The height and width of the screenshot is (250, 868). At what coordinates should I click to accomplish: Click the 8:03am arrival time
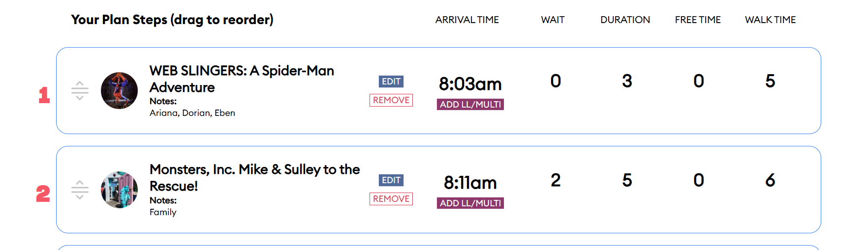pyautogui.click(x=470, y=84)
